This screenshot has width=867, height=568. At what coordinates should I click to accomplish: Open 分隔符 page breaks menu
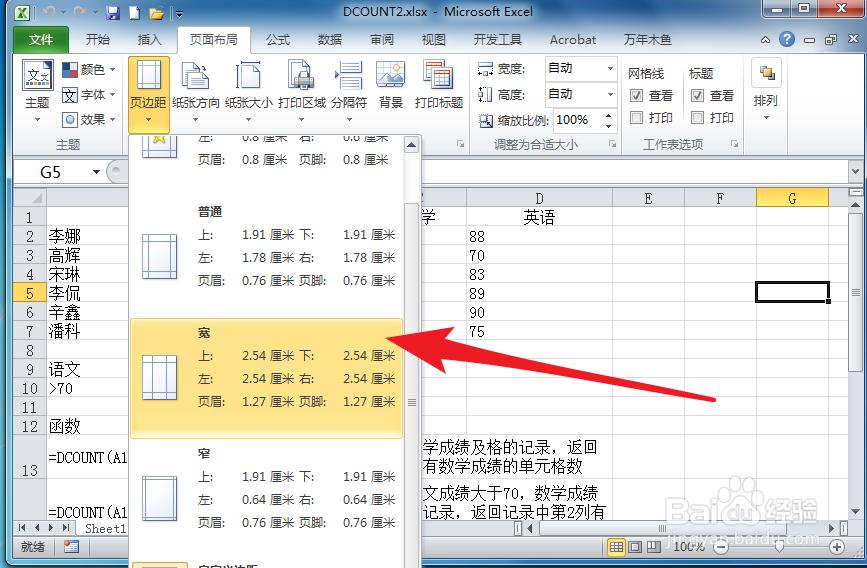click(x=349, y=92)
